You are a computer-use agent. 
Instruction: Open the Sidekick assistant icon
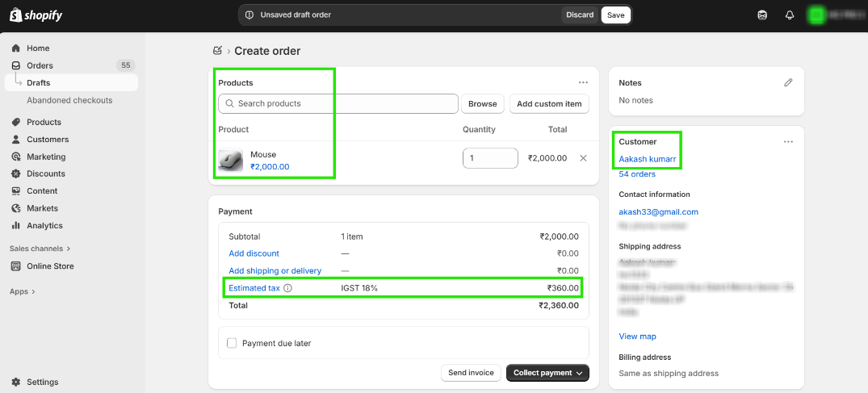point(762,15)
